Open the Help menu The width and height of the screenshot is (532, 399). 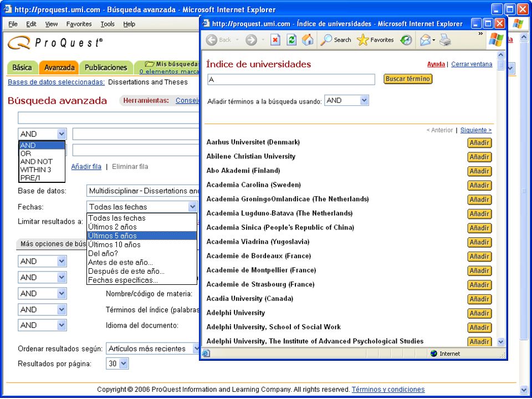tap(129, 24)
